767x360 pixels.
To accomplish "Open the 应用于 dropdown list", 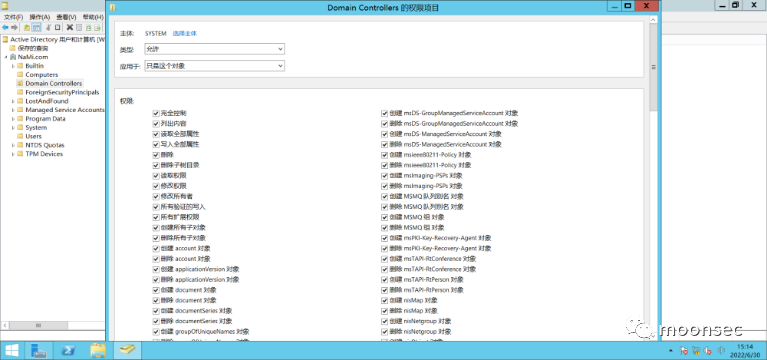I will [x=215, y=66].
